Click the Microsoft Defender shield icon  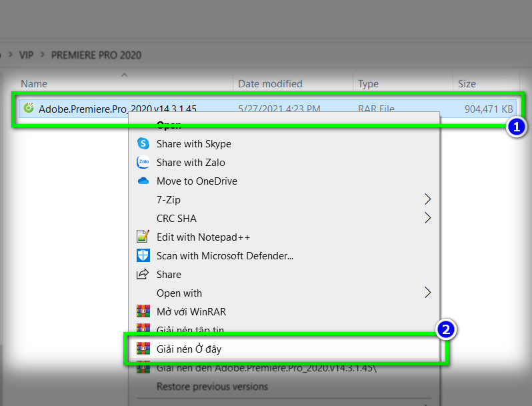[x=143, y=255]
